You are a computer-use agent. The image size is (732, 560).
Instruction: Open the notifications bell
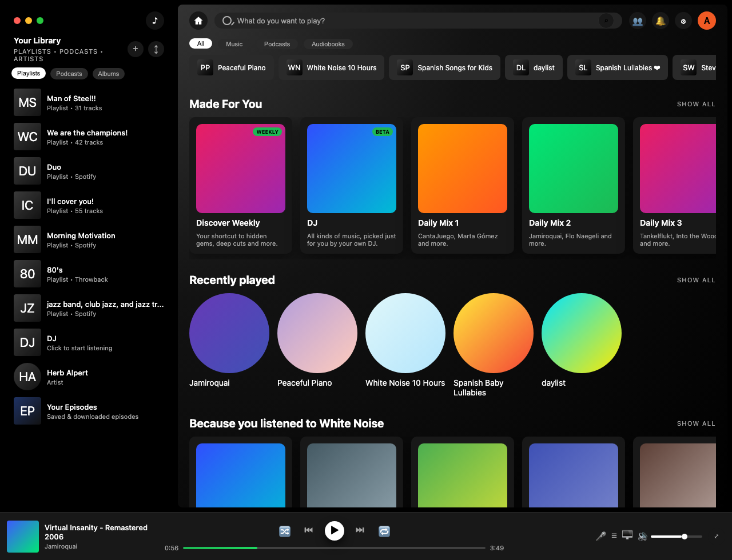pos(661,21)
